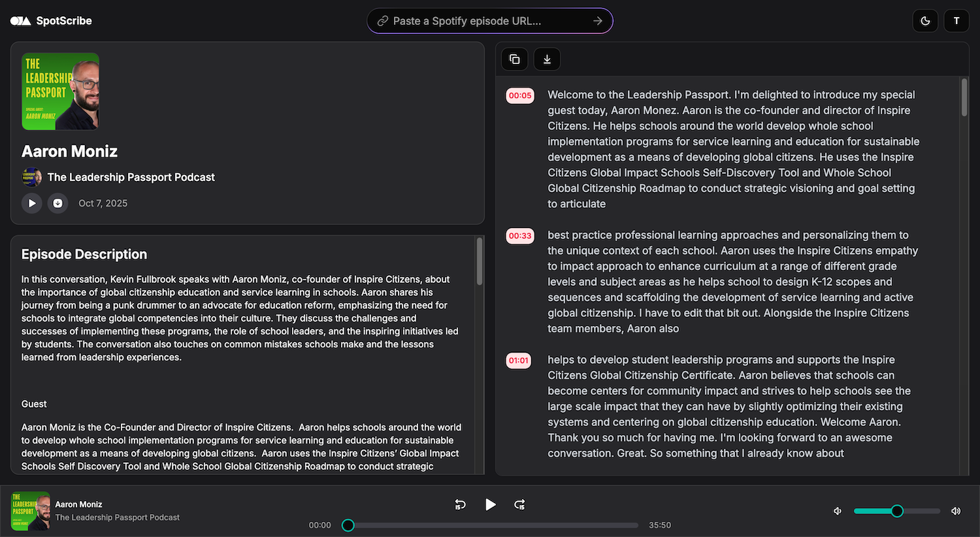
Task: Jump to transcript timestamp 00:33
Action: [520, 236]
